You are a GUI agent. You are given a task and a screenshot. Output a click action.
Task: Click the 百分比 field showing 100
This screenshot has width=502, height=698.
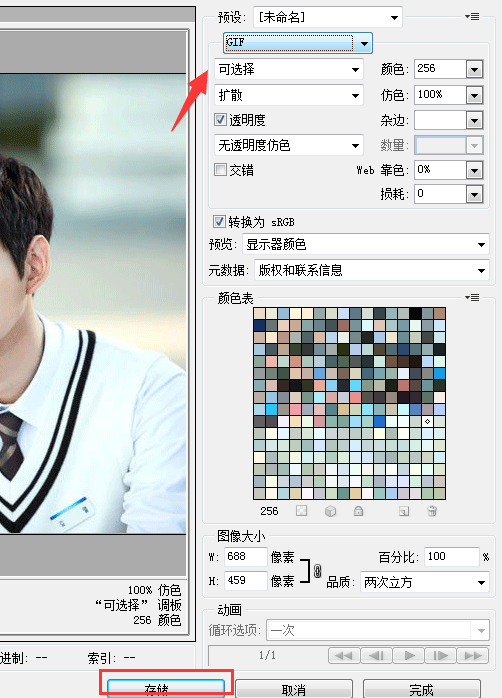[x=452, y=556]
